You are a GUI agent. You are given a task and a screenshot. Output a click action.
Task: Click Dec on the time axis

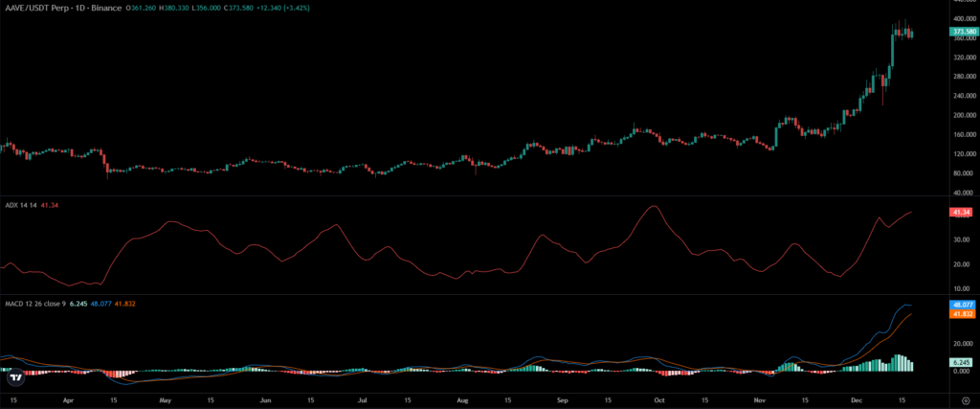(857, 398)
